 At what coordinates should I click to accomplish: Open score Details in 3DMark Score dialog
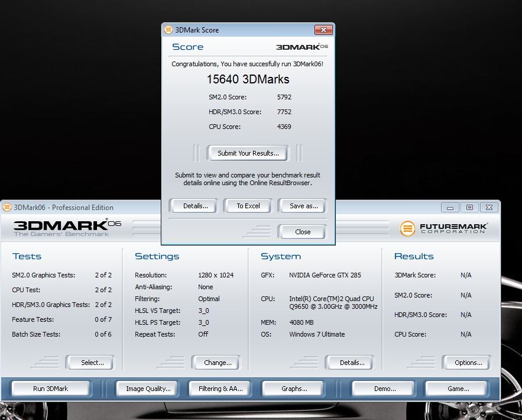point(196,206)
